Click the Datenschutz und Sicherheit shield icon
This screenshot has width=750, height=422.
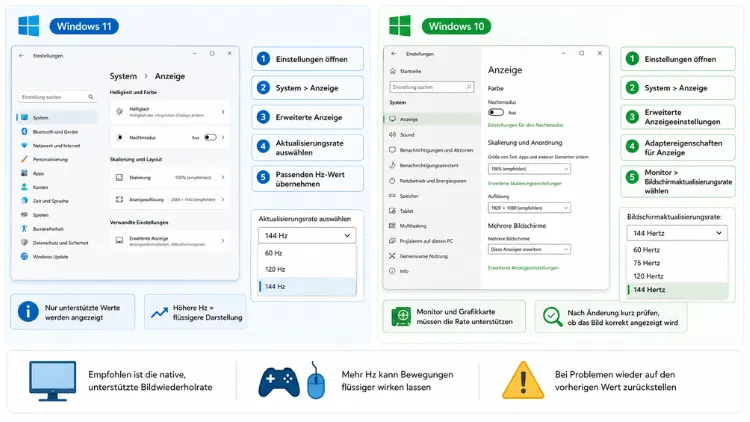(24, 242)
